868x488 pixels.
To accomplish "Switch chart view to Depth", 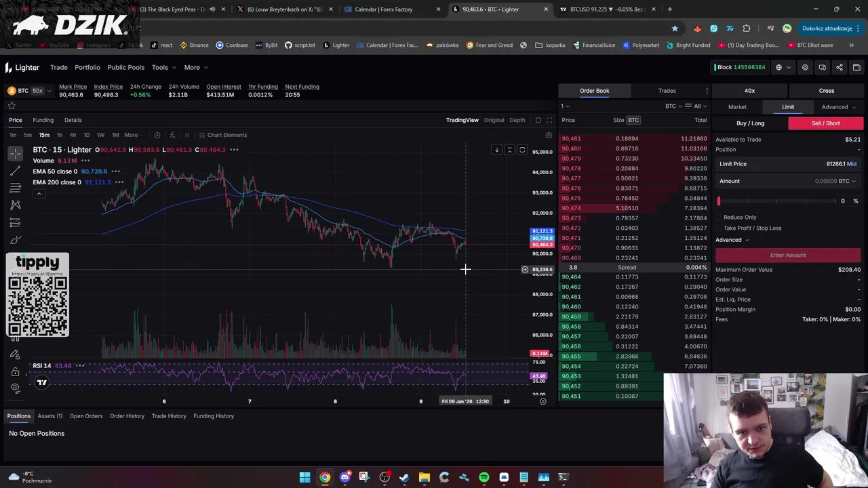I will pos(517,120).
